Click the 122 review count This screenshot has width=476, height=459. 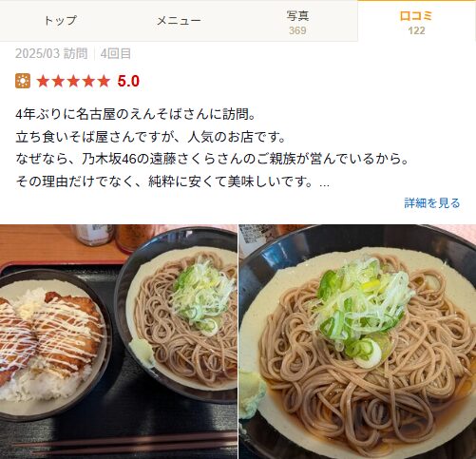pos(416,30)
